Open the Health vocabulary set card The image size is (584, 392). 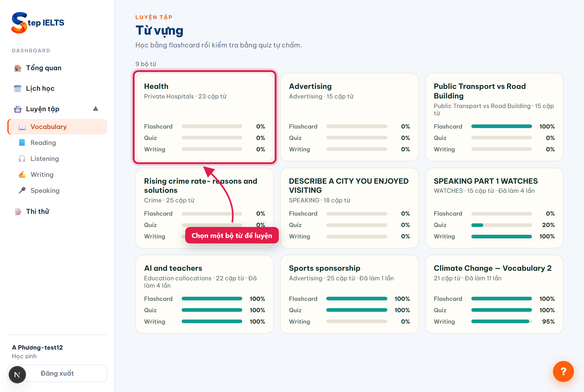click(x=204, y=117)
